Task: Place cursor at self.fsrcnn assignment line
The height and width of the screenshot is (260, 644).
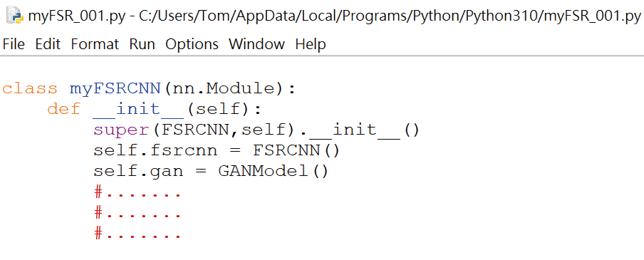Action: point(217,151)
